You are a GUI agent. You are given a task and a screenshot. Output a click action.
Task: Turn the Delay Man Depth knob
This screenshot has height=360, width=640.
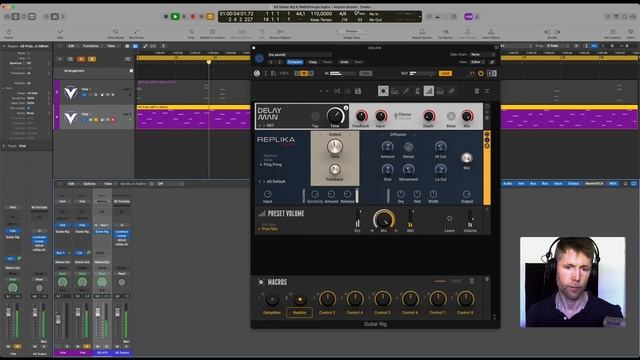pos(429,116)
